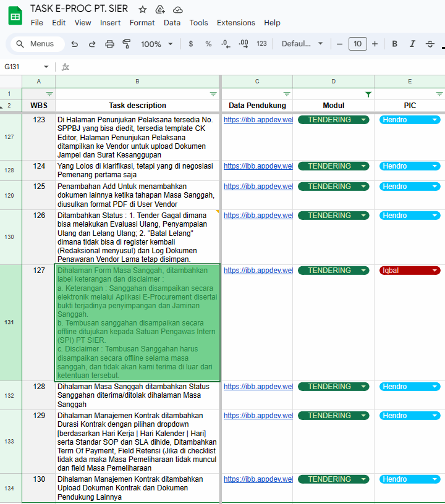Open the Data Pendukung link for WBS 128
The image size is (445, 504).
click(x=258, y=387)
